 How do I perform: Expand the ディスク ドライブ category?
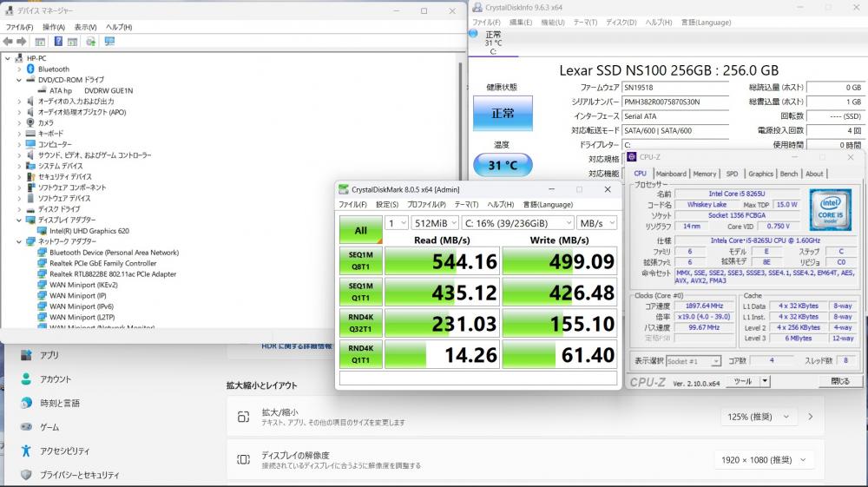[19, 209]
